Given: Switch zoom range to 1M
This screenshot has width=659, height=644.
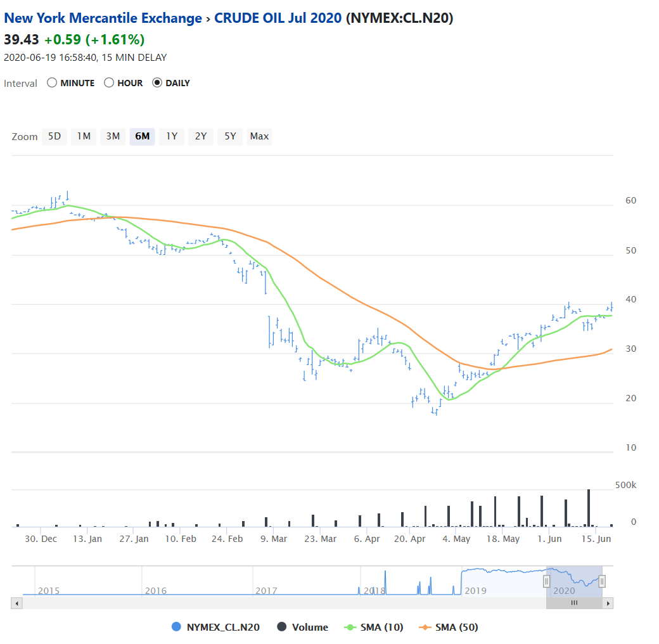Looking at the screenshot, I should click(x=84, y=136).
